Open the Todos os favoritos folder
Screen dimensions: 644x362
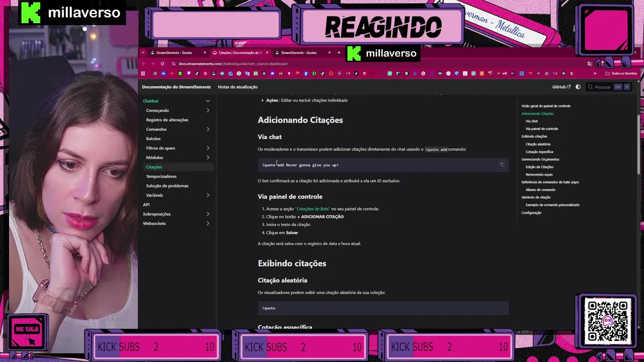(x=621, y=73)
